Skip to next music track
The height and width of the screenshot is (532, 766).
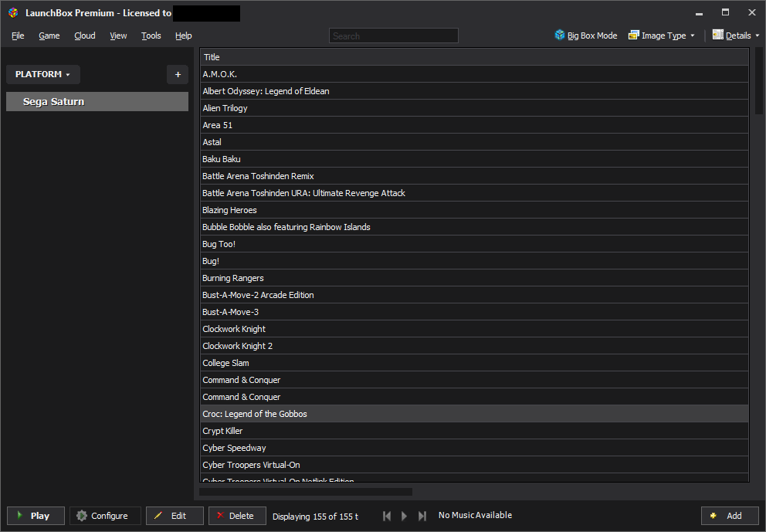point(422,516)
